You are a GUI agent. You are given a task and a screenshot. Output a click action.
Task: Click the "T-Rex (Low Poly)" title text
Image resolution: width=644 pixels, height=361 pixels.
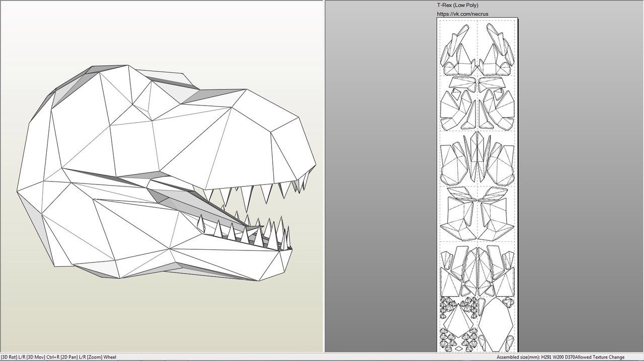[457, 5]
